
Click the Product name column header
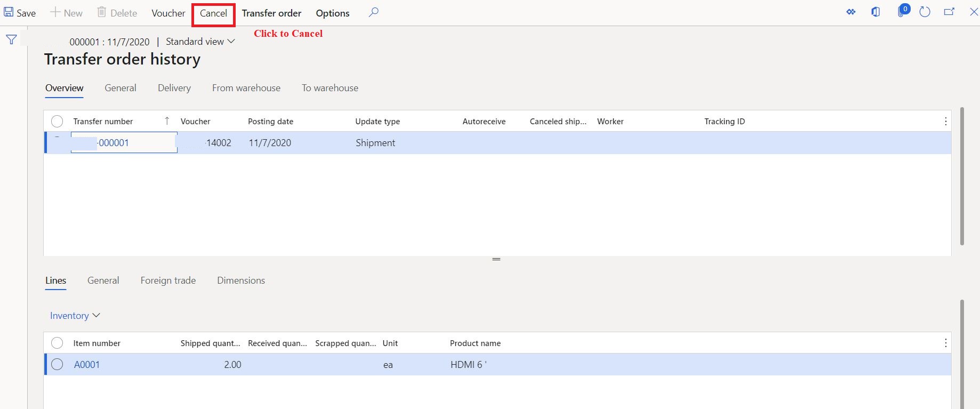[x=476, y=343]
